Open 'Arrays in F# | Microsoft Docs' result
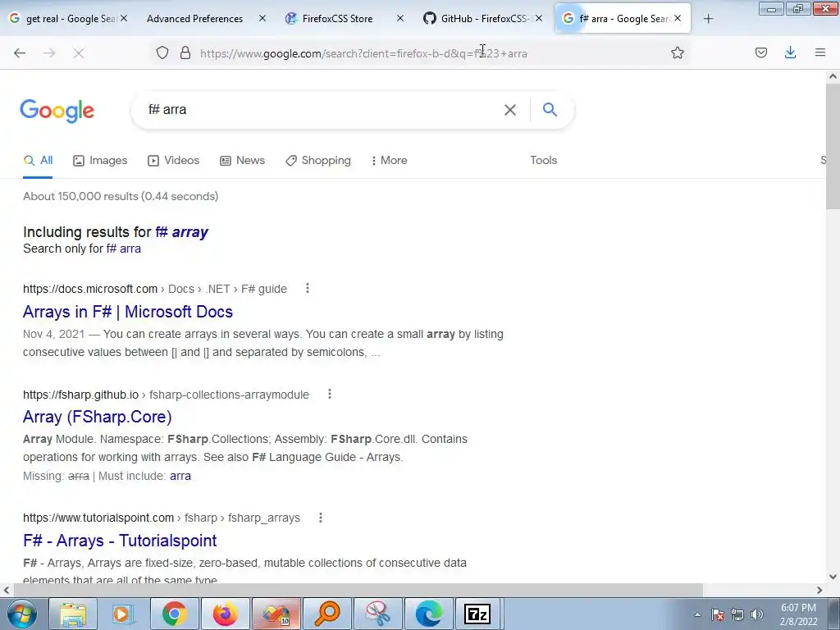840x630 pixels. (128, 312)
